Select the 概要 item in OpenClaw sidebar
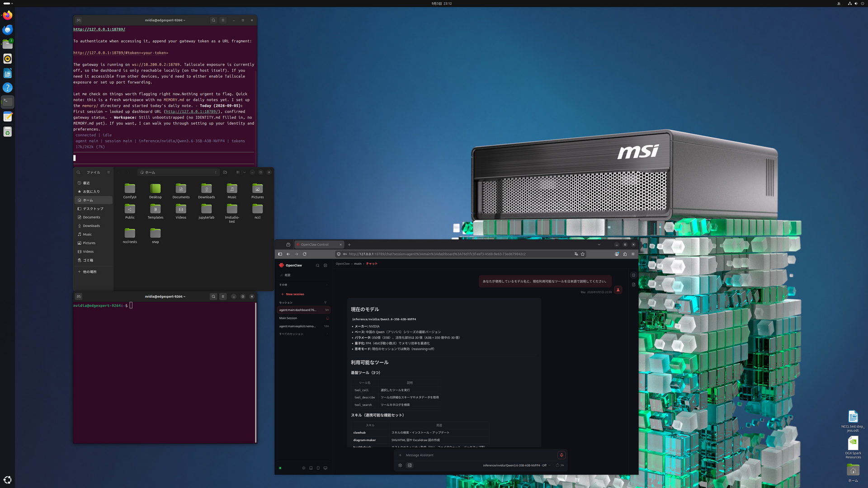Image resolution: width=868 pixels, height=488 pixels. (x=304, y=275)
